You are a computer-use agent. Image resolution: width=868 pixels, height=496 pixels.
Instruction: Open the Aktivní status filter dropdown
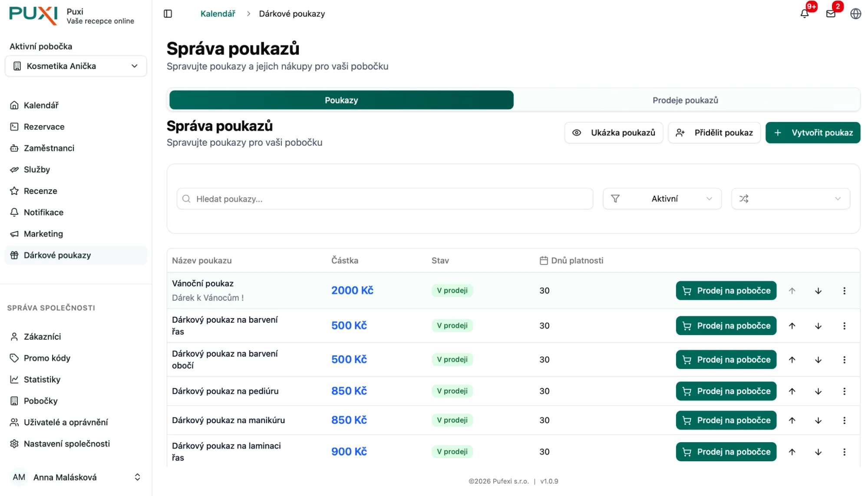tap(664, 198)
